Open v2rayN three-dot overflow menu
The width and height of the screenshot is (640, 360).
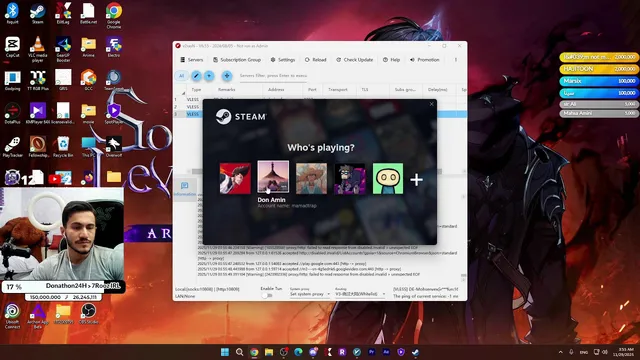[456, 60]
